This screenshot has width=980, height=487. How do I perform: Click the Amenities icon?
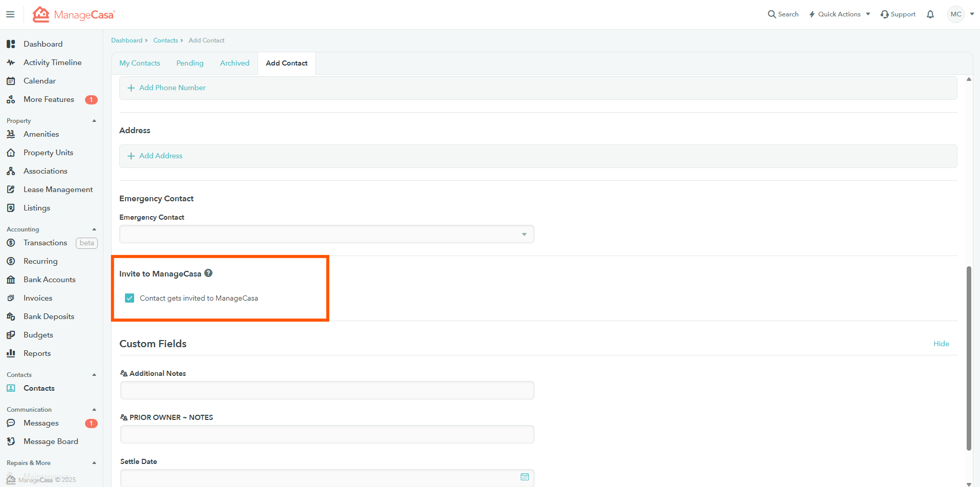coord(11,134)
